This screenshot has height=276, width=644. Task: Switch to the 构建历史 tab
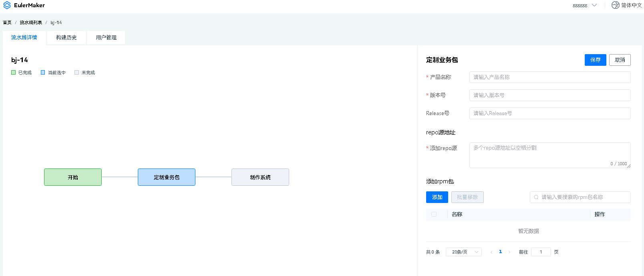[66, 37]
